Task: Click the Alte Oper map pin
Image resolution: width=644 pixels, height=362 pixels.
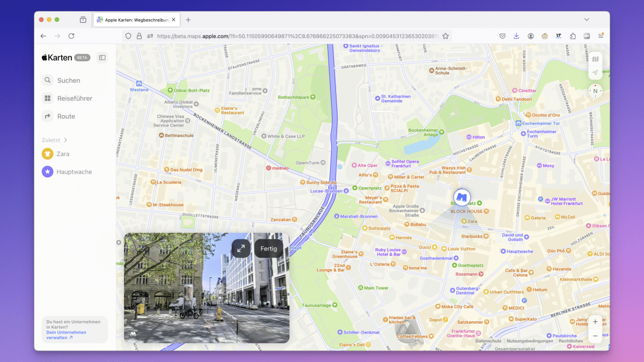Action: point(354,166)
